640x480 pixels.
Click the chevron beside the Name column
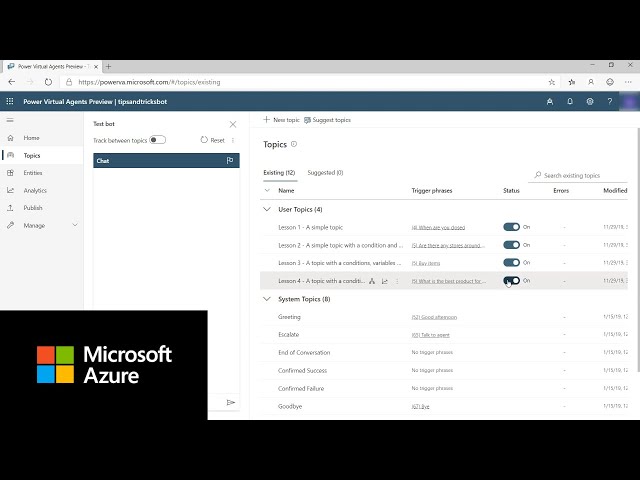267,190
